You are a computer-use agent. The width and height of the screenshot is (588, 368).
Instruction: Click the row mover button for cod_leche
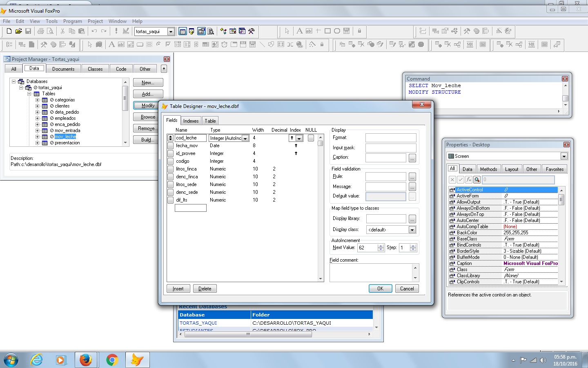pyautogui.click(x=170, y=138)
